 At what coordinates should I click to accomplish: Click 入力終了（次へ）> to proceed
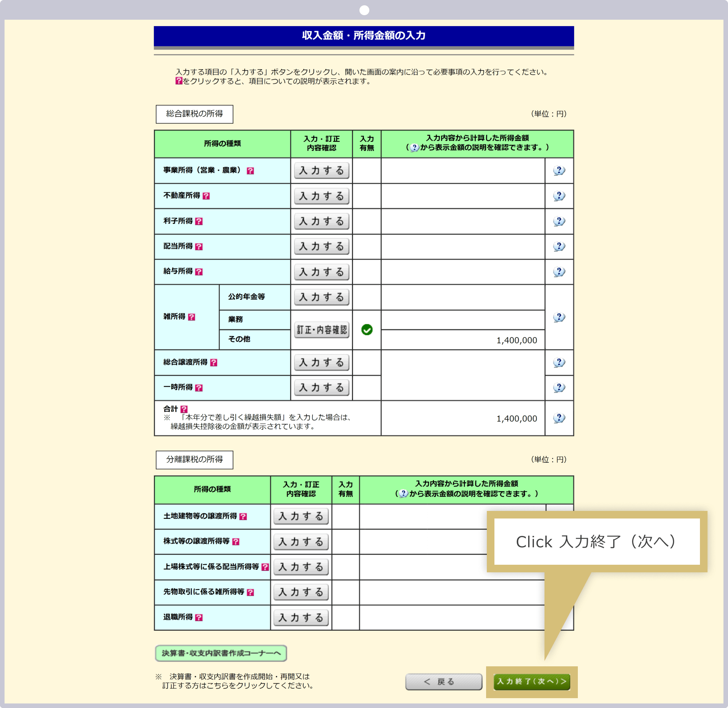[532, 682]
